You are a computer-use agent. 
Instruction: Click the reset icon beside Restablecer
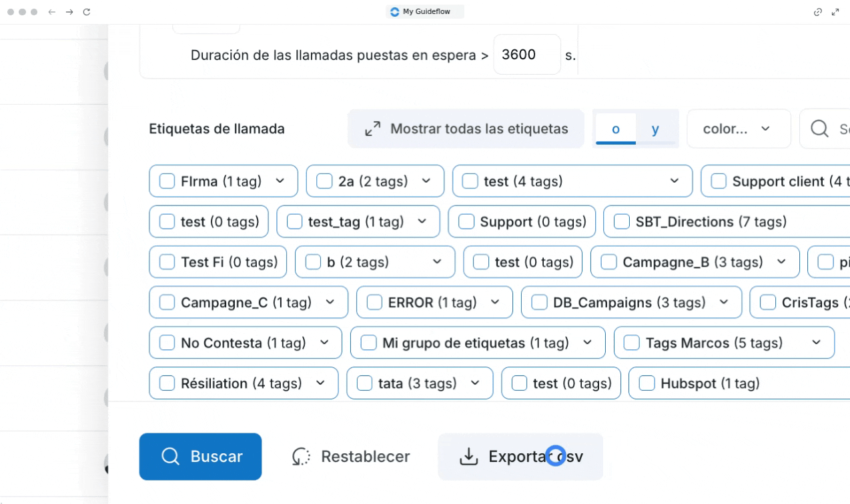[x=302, y=457]
